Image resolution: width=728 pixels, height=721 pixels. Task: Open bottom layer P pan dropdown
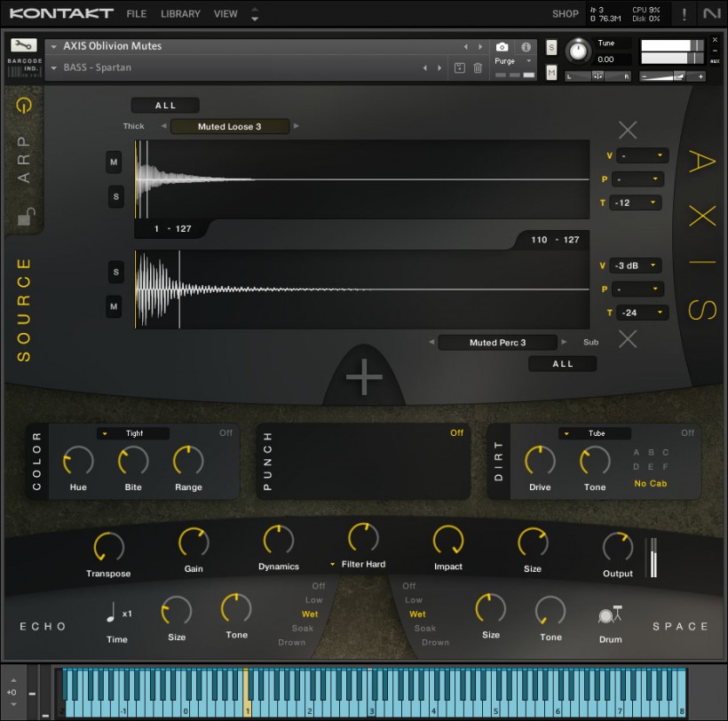[638, 289]
